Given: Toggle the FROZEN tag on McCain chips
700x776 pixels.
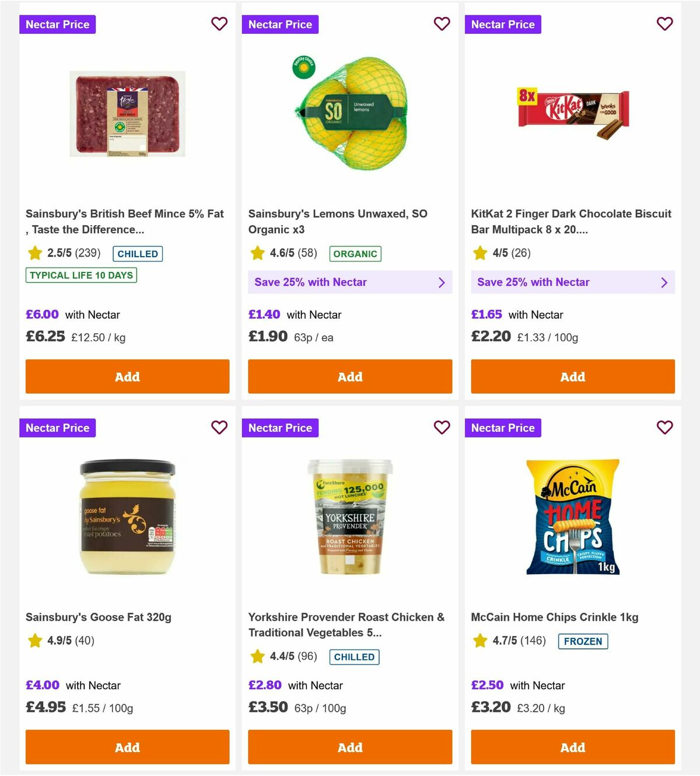Looking at the screenshot, I should tap(583, 641).
